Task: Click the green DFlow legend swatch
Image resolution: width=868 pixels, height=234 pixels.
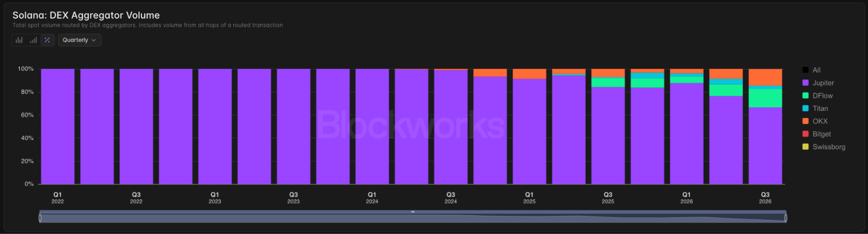Action: point(805,96)
